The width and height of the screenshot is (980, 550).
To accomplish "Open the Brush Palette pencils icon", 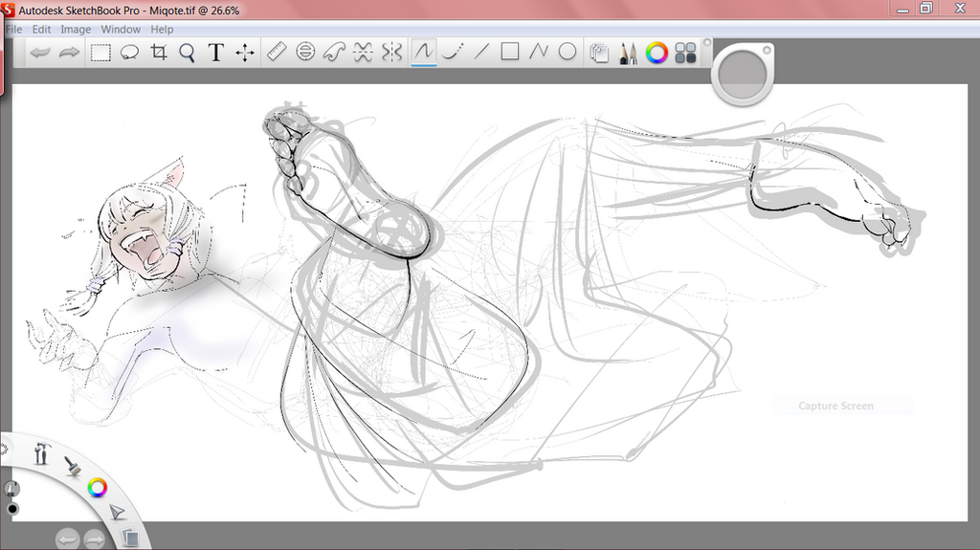I will 628,54.
